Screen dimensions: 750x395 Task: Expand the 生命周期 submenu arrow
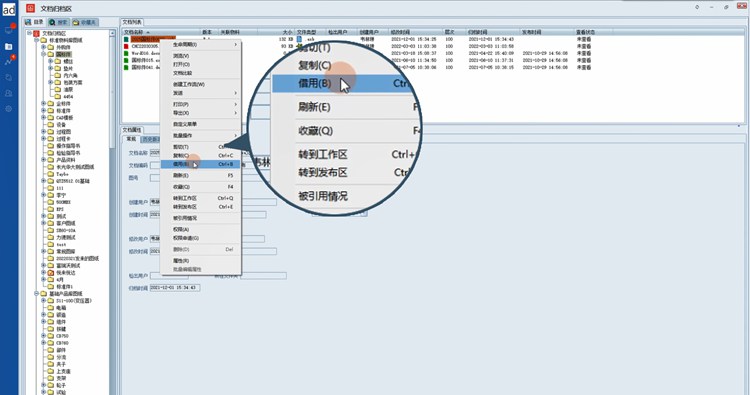pos(235,44)
